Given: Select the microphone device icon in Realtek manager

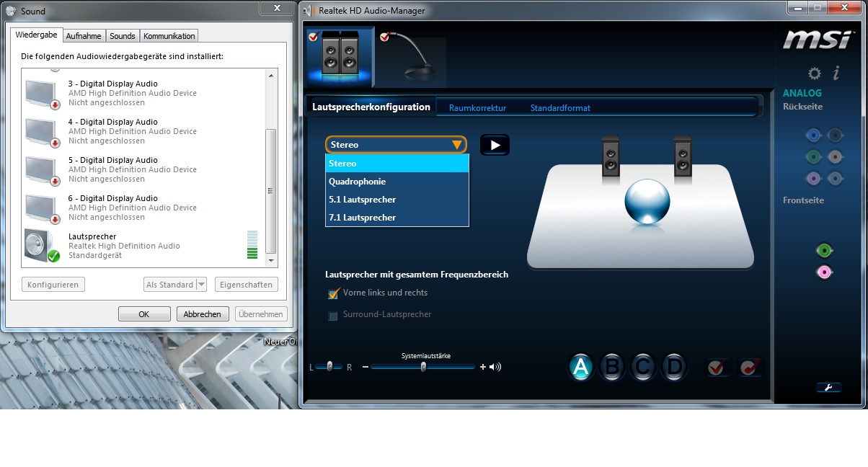Looking at the screenshot, I should [412, 58].
